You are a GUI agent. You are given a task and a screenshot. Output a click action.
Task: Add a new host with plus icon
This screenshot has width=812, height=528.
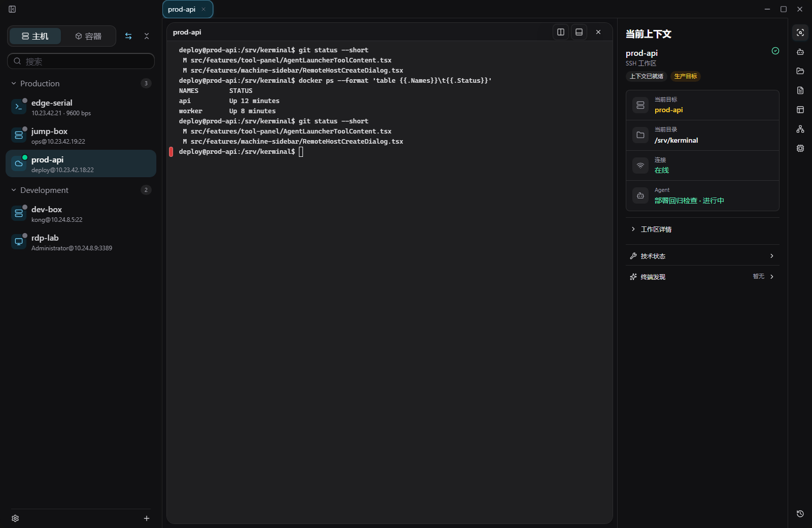[147, 518]
